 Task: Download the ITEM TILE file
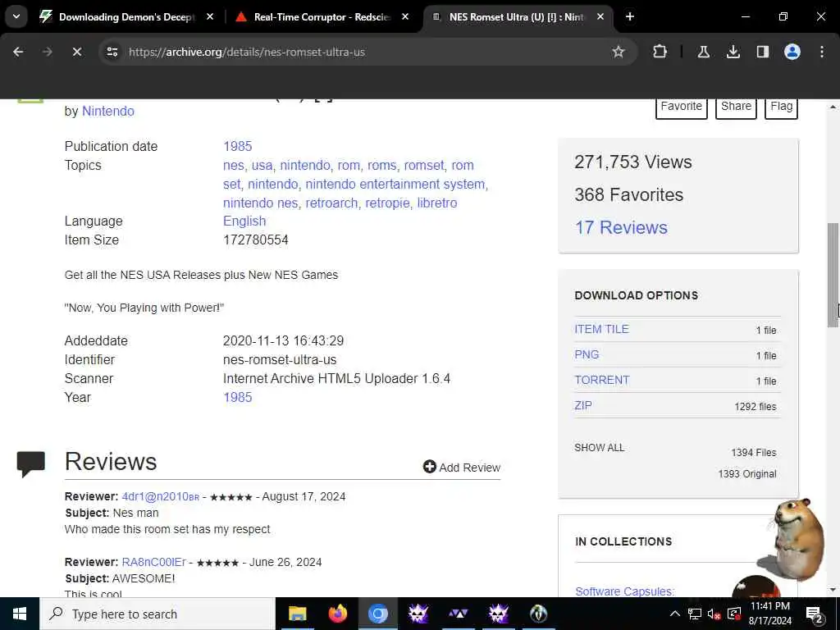(x=601, y=330)
